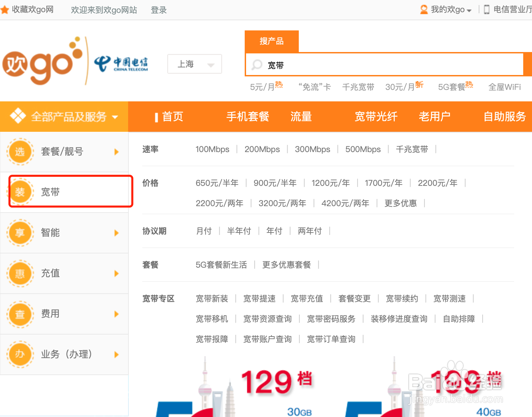This screenshot has height=417, width=532.
Task: Open the 宽带订单查询 link
Action: [x=331, y=339]
